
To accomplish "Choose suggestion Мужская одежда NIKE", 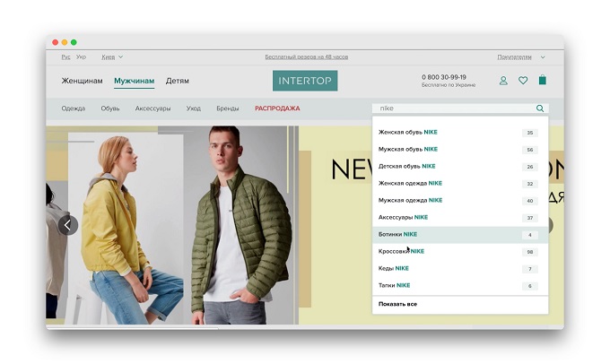I will pos(460,201).
